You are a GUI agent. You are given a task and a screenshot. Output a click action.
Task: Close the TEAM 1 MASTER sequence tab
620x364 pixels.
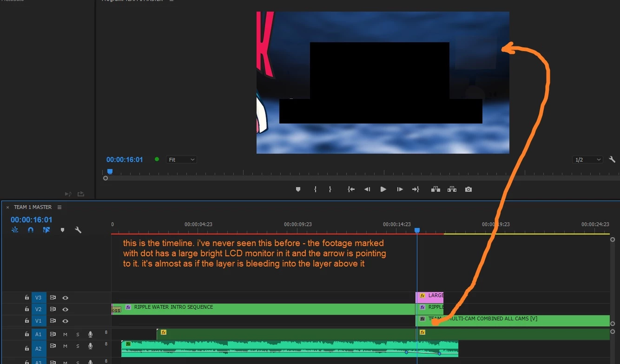[7, 208]
